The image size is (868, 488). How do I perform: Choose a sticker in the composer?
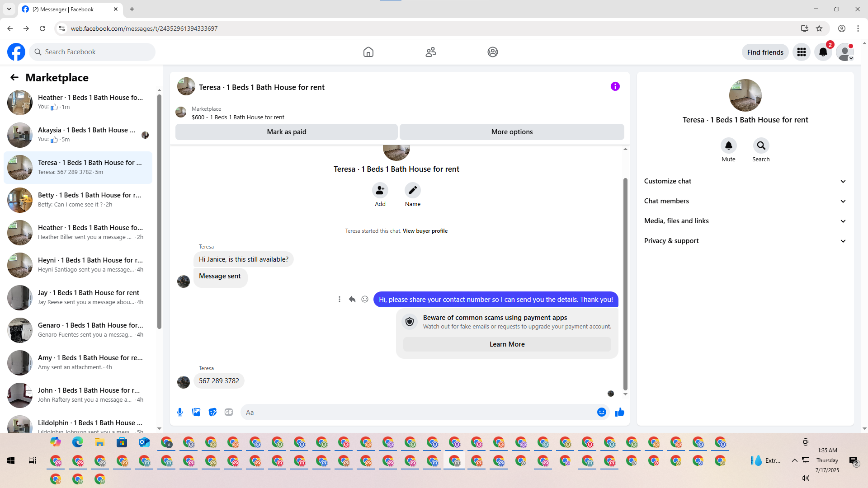click(212, 412)
